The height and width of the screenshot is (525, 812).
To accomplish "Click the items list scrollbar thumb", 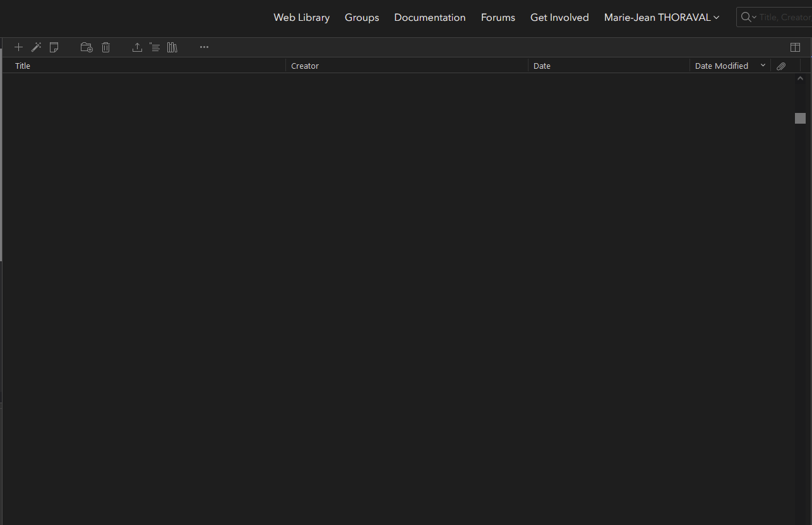I will 800,118.
